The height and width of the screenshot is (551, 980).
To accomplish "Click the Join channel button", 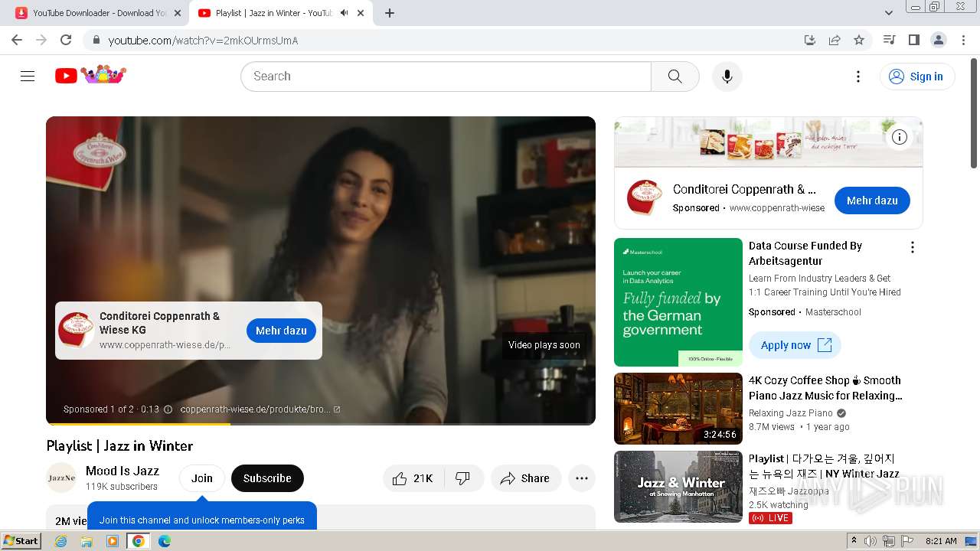I will pyautogui.click(x=202, y=478).
